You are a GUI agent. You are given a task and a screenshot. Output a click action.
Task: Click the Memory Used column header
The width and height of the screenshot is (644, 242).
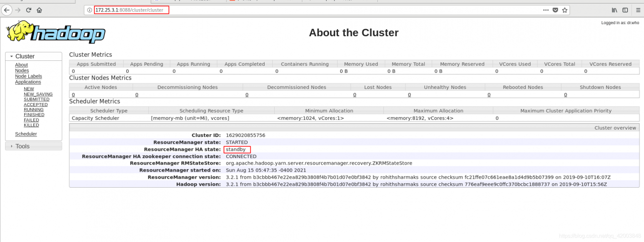click(x=361, y=64)
